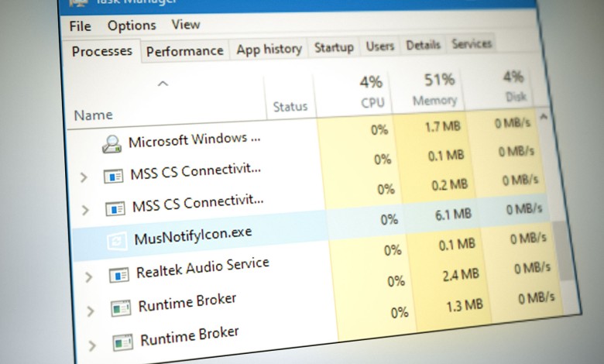Image resolution: width=604 pixels, height=364 pixels.
Task: Sort by the 51% Memory column
Action: coord(437,90)
